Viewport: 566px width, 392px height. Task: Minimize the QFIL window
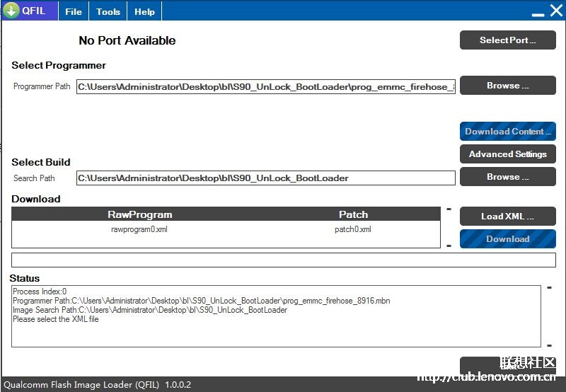(538, 14)
